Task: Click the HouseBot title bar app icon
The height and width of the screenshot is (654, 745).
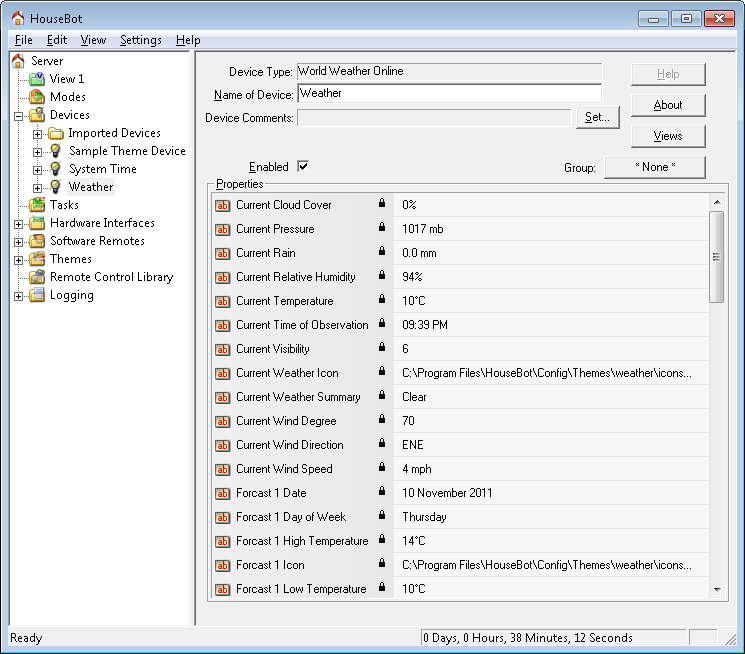Action: click(x=18, y=19)
